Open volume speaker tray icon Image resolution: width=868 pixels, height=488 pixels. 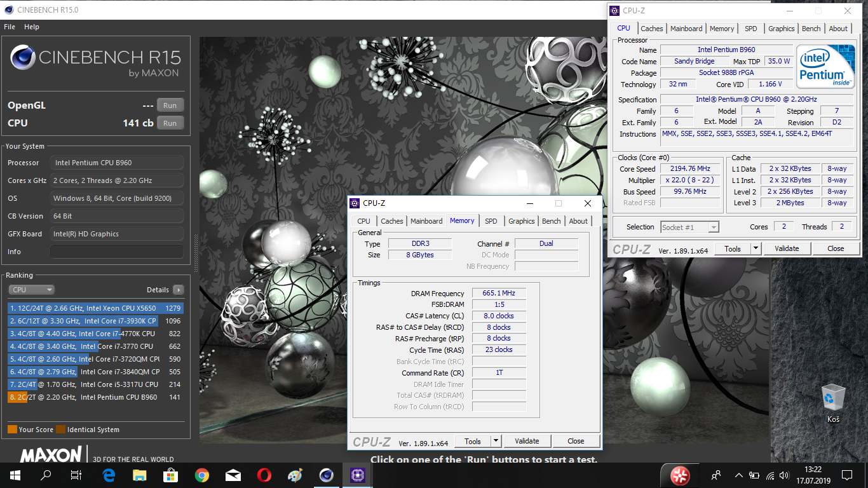pos(785,475)
